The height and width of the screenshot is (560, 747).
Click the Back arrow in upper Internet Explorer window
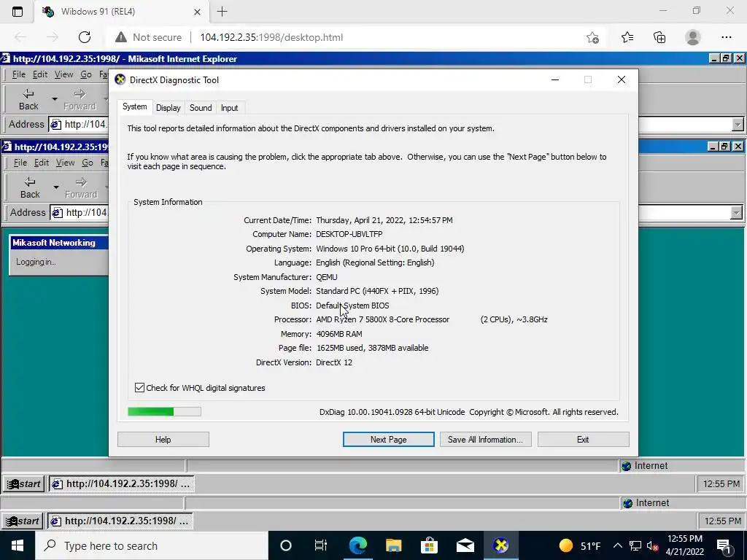coord(28,99)
